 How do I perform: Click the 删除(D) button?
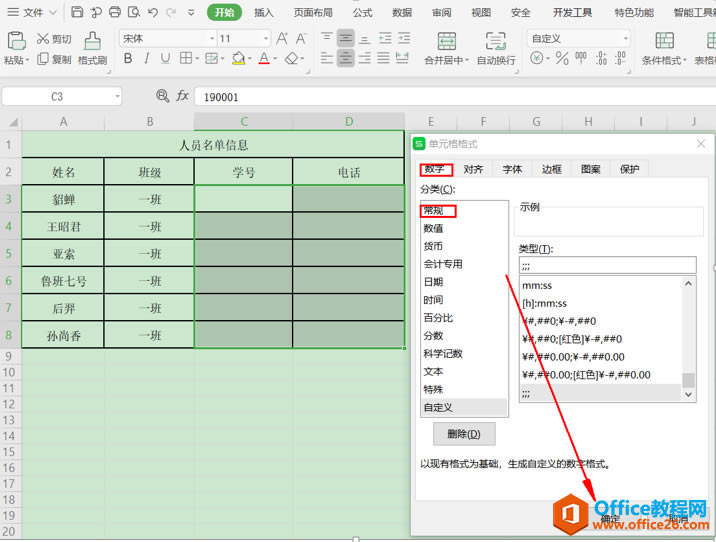click(x=464, y=433)
